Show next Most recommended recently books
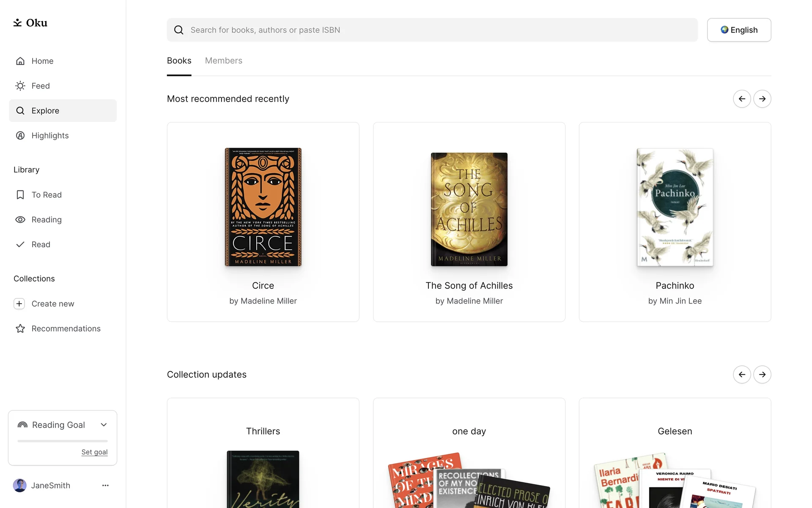Viewport: 812px width, 508px height. point(762,99)
